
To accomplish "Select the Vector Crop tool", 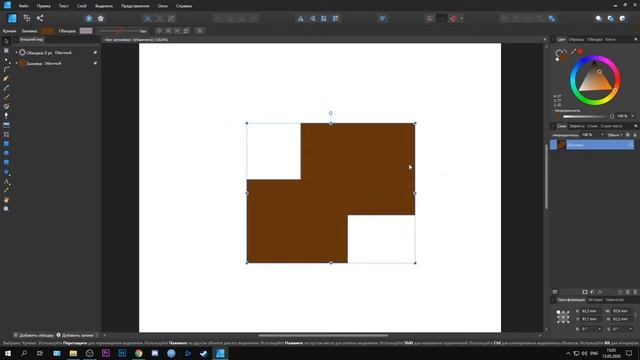I will coord(6,134).
